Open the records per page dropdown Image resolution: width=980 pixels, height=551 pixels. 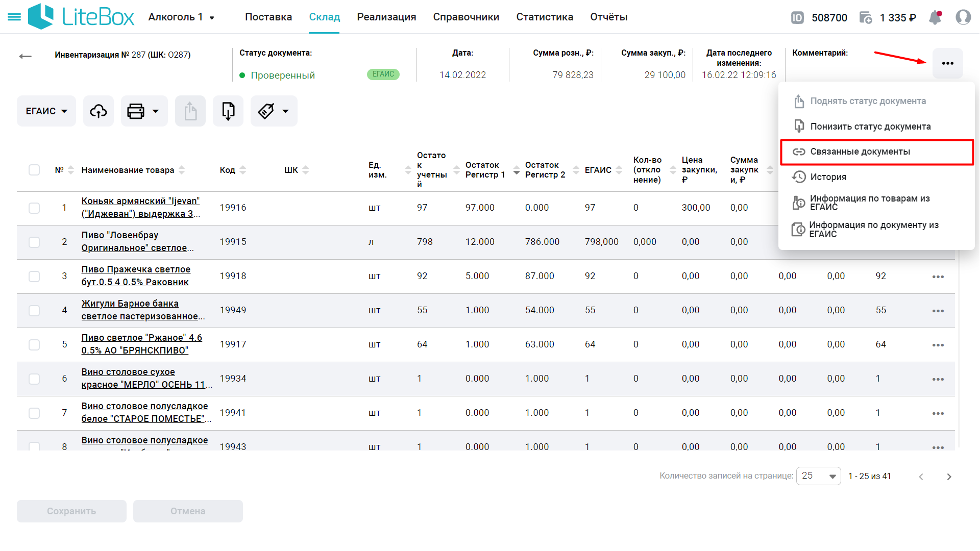pos(818,476)
